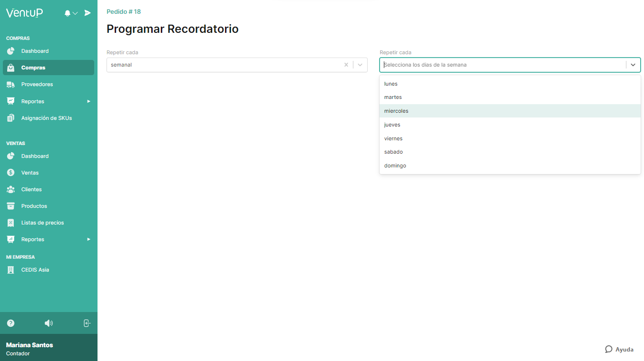This screenshot has width=644, height=361.
Task: Choose miercoles in the day list
Action: pyautogui.click(x=510, y=111)
